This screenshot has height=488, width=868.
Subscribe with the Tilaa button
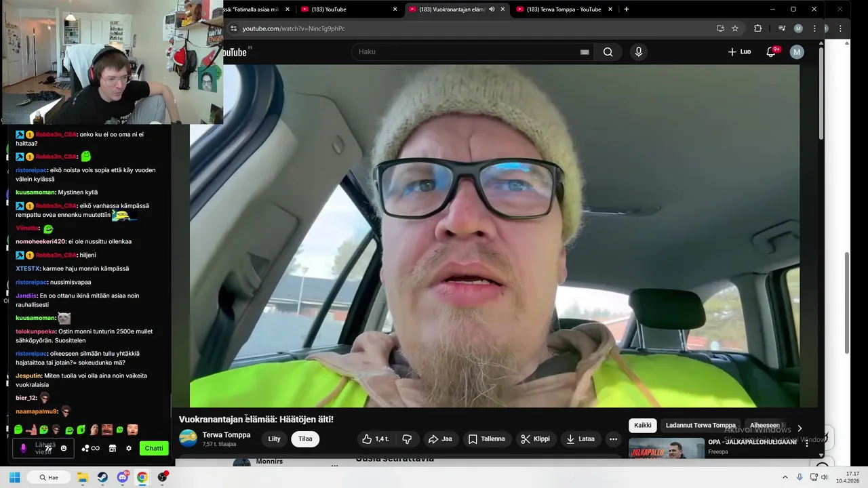click(x=305, y=439)
